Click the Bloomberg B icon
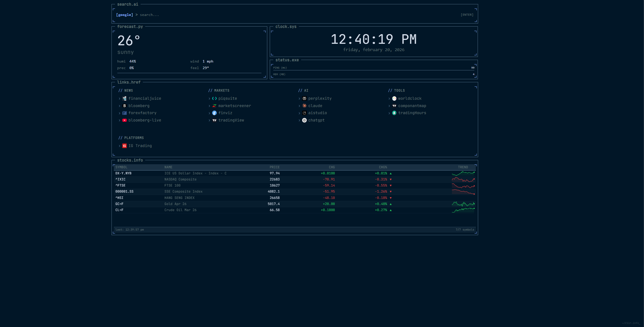 click(x=124, y=106)
